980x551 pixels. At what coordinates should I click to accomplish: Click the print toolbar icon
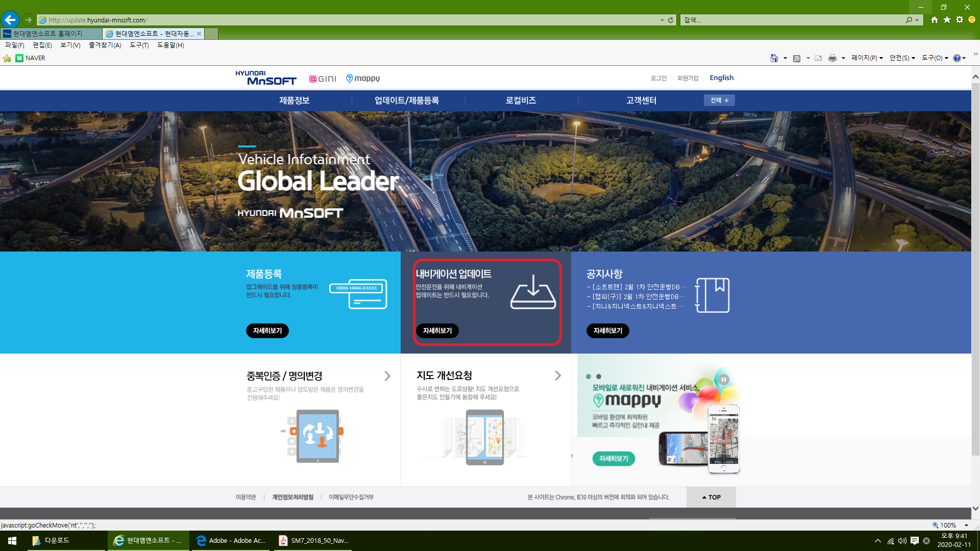coord(832,58)
